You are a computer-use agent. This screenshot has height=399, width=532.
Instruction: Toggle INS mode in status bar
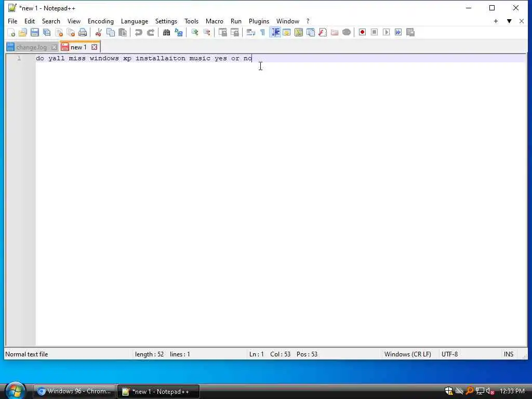click(508, 354)
